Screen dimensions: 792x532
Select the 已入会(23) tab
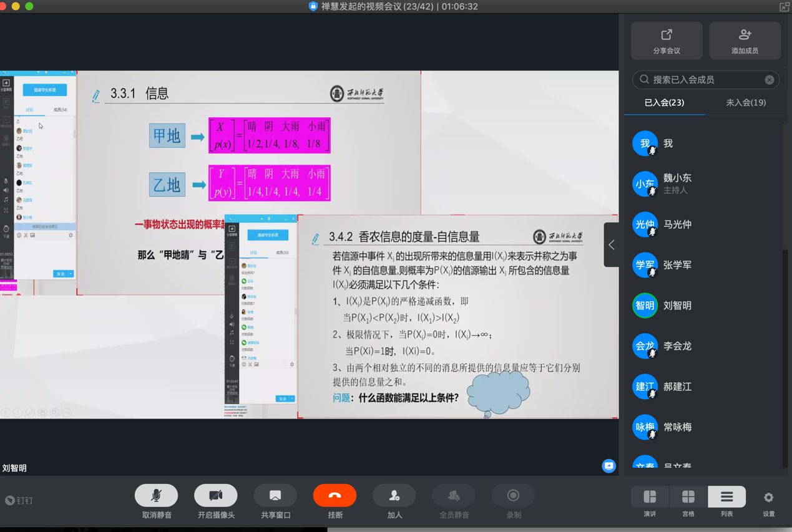[664, 102]
